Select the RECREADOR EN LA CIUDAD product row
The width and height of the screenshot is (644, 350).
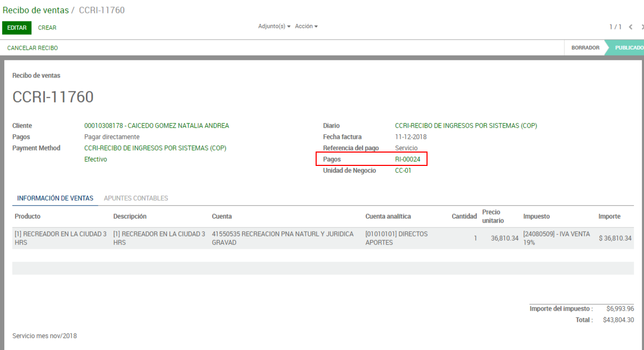click(60, 238)
